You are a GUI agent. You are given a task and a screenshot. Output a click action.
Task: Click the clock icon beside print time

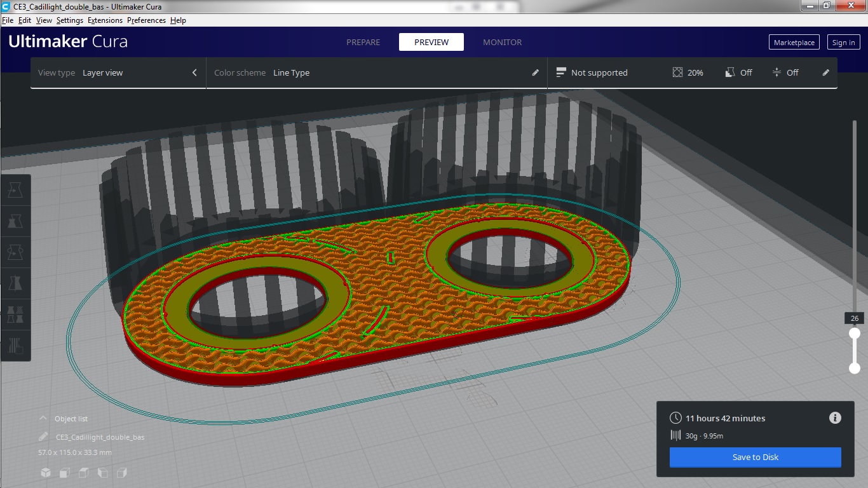click(675, 418)
